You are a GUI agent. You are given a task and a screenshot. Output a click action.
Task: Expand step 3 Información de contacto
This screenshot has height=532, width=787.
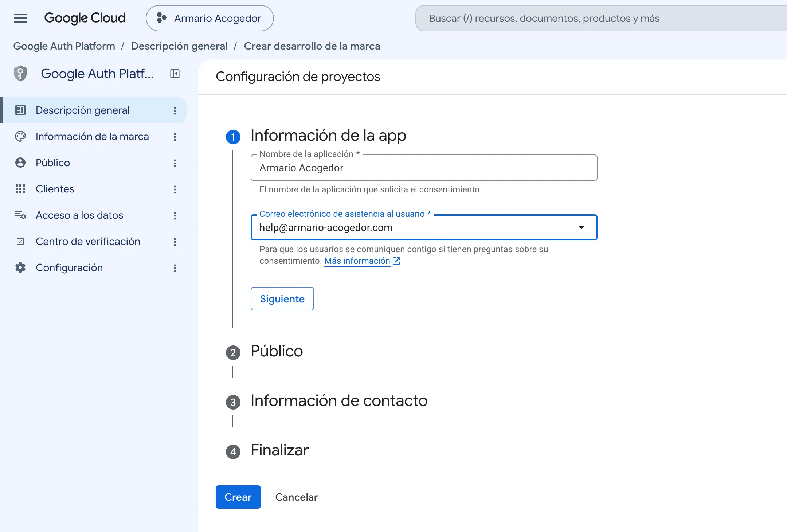click(x=339, y=401)
